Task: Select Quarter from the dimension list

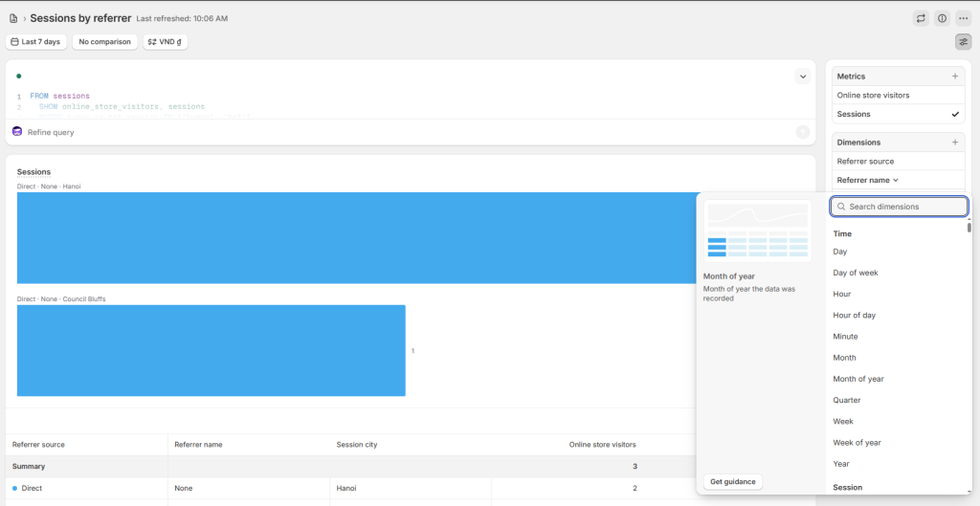Action: coord(847,400)
